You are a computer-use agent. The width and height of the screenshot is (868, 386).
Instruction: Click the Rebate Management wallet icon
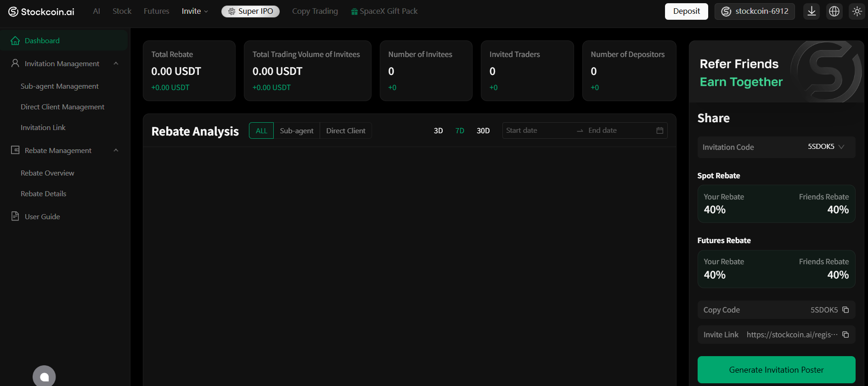(15, 150)
